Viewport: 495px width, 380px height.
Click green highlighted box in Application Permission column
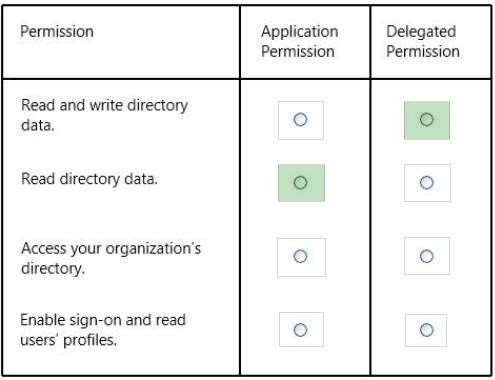[301, 183]
